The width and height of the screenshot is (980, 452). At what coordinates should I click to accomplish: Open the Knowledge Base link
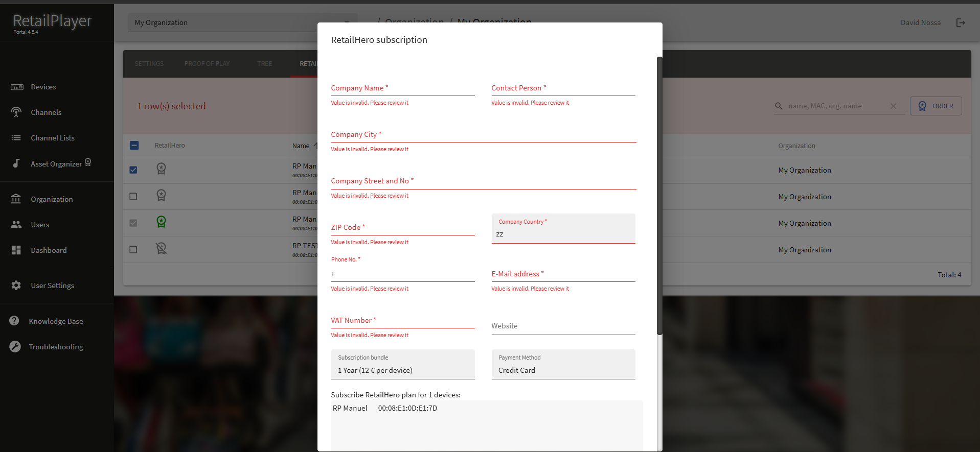pyautogui.click(x=56, y=321)
